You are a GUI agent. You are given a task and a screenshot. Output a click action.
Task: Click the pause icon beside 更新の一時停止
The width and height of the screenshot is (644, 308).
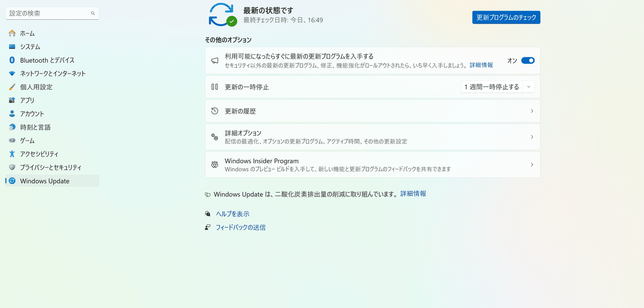[215, 87]
